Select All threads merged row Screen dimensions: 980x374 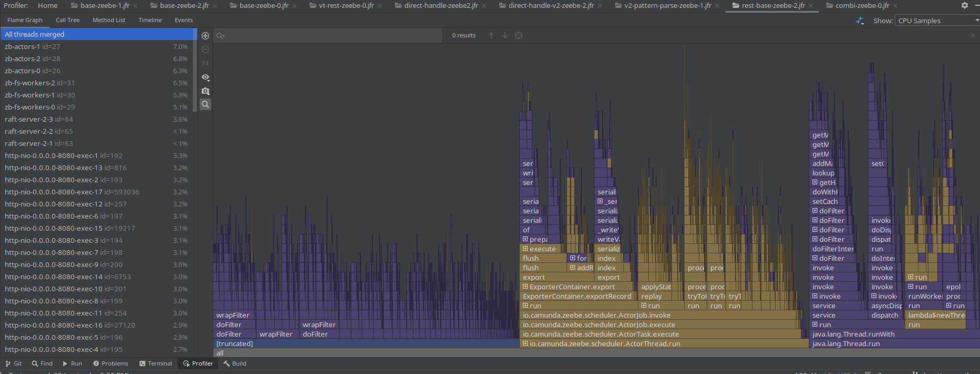point(97,34)
